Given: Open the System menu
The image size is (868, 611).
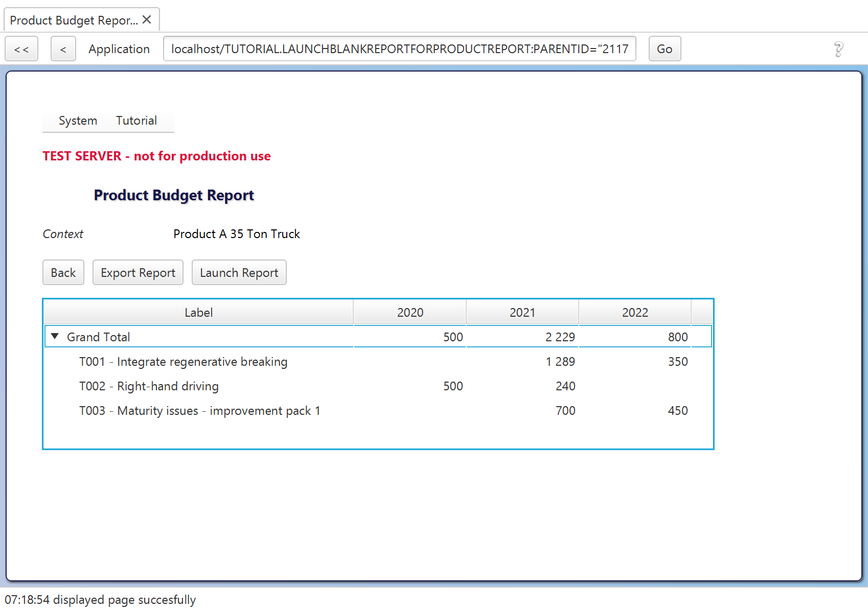Looking at the screenshot, I should pyautogui.click(x=78, y=121).
